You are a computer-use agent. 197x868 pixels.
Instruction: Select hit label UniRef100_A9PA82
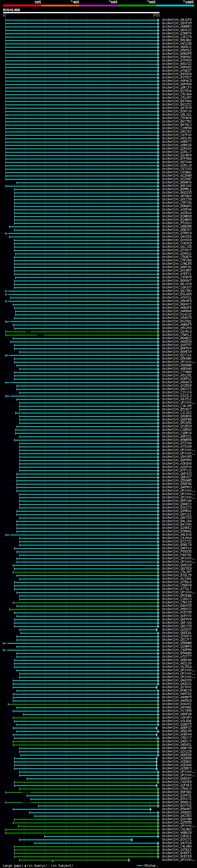[177, 67]
